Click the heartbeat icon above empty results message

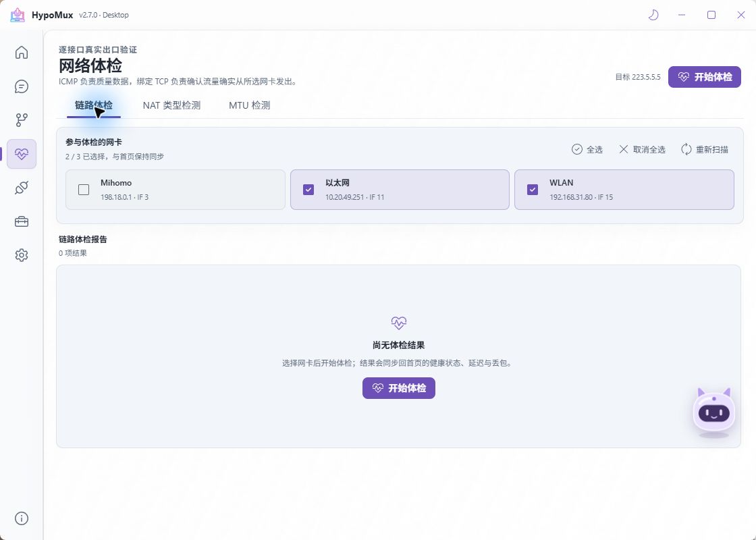point(399,323)
